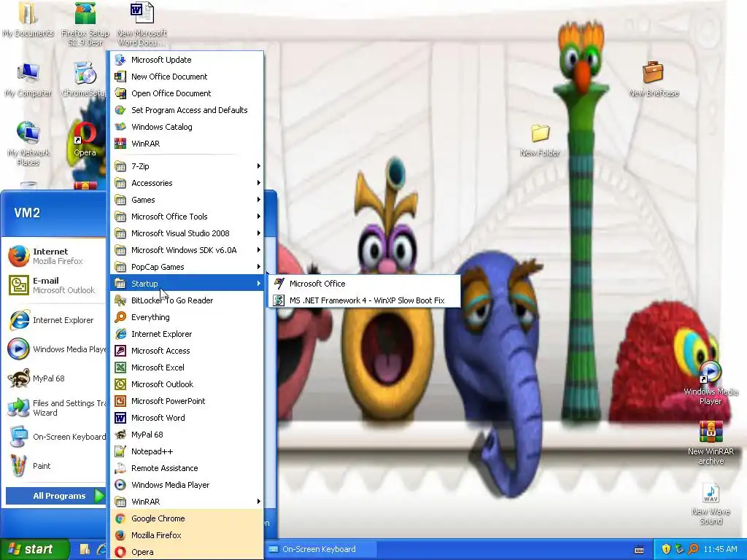This screenshot has height=560, width=747.
Task: Activate On-Screen Keyboard taskbar button
Action: (321, 549)
